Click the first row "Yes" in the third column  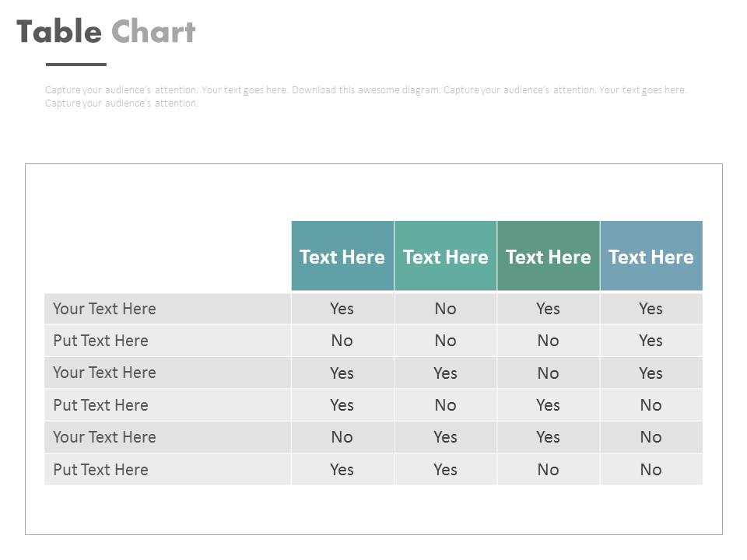coord(549,309)
